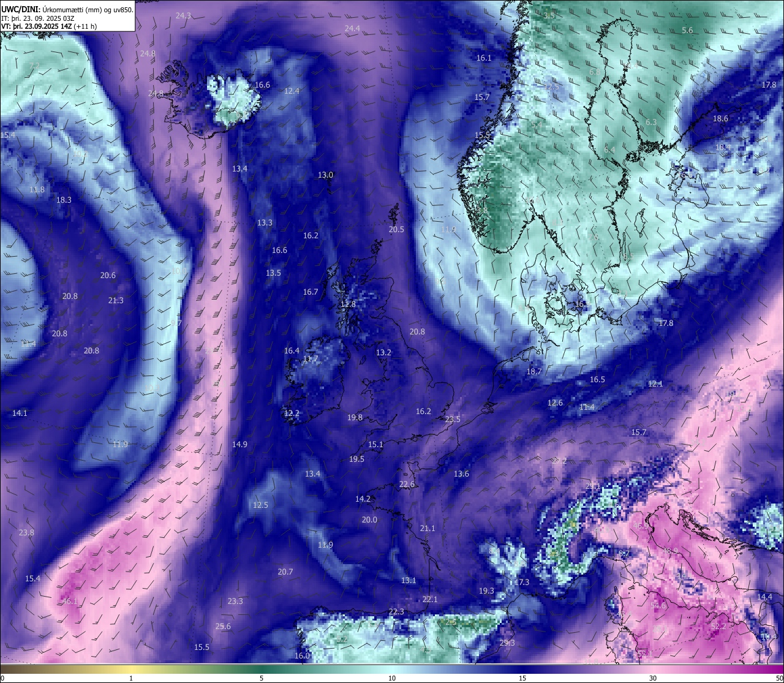The height and width of the screenshot is (683, 784).
Task: Select the 13.6 value label
Action: [x=461, y=474]
